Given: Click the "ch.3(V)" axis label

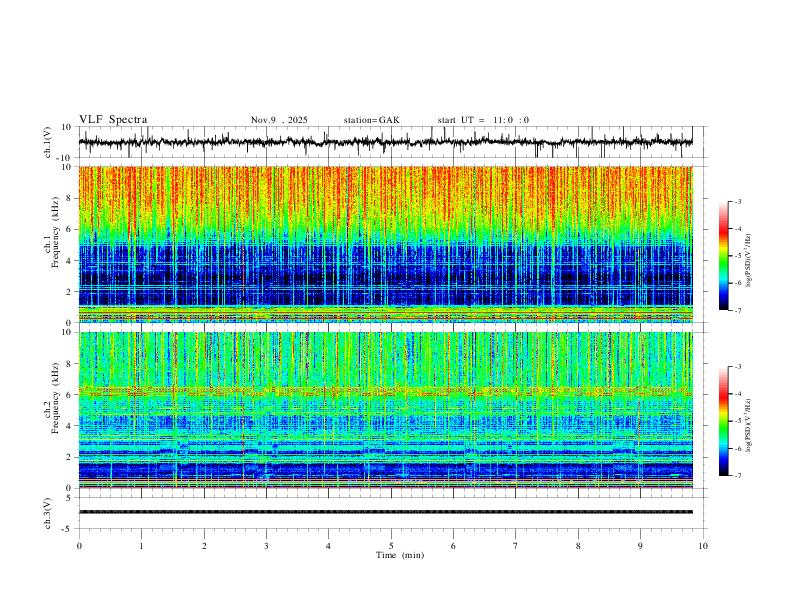Looking at the screenshot, I should pyautogui.click(x=48, y=514).
